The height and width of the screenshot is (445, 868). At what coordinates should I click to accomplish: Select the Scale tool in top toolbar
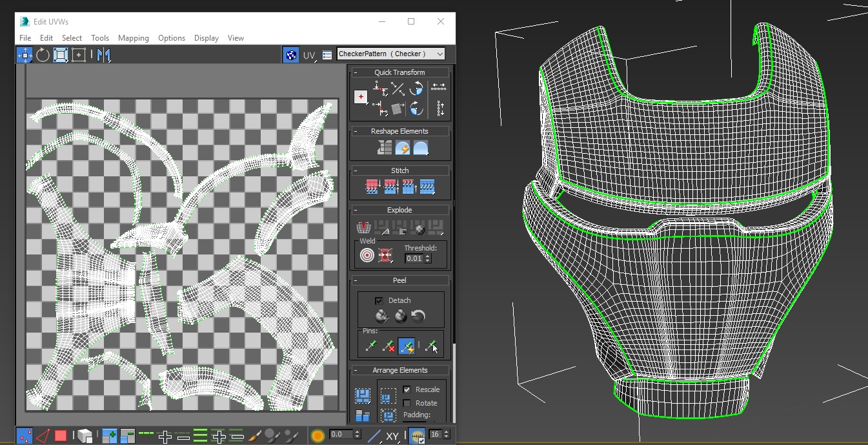point(61,55)
